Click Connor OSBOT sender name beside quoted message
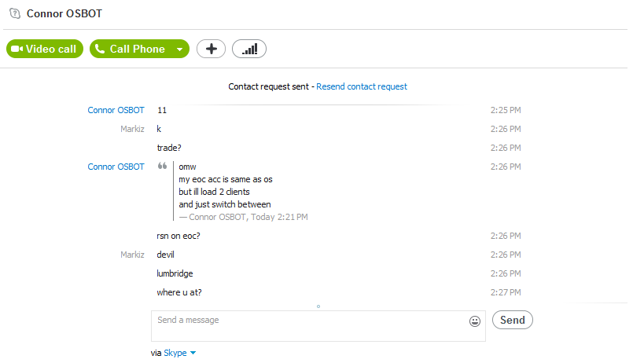This screenshot has height=363, width=644. click(116, 167)
